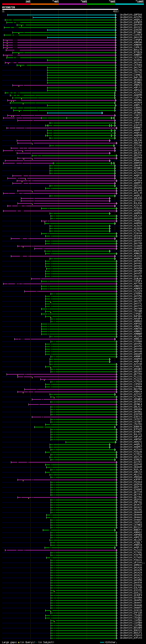Click the orange ~40% identity legend bar
The height and width of the screenshot is (644, 146).
click(45, 4)
